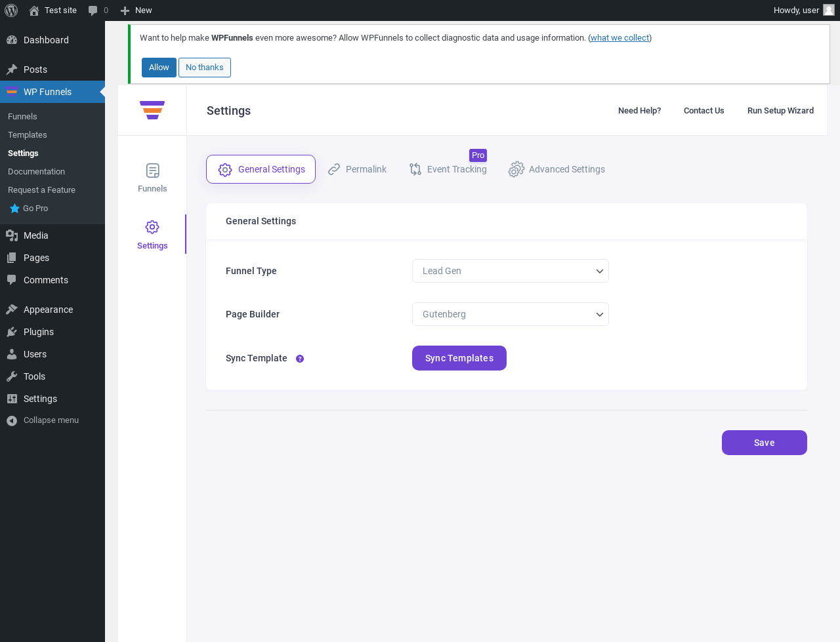Click the Tools menu label
This screenshot has width=840, height=642.
(34, 376)
